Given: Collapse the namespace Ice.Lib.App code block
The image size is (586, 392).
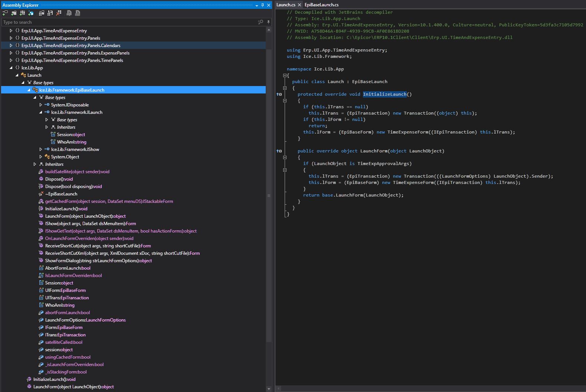Looking at the screenshot, I should coord(285,75).
